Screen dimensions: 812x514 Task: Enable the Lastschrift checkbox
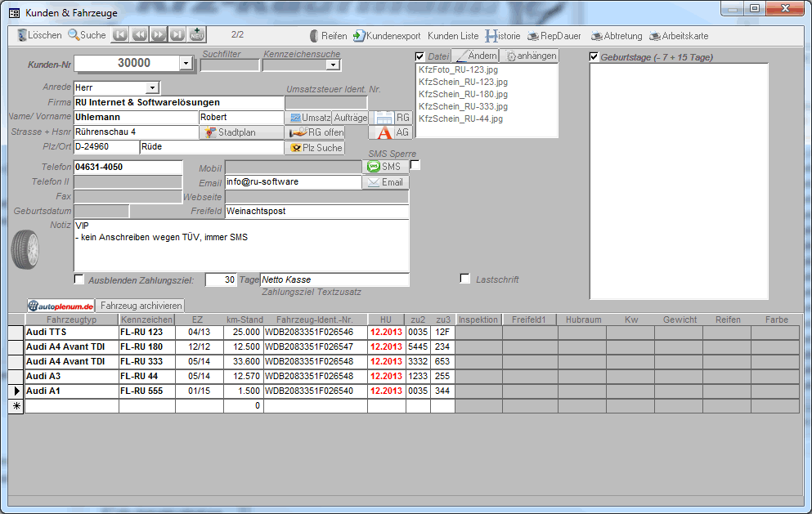(465, 279)
